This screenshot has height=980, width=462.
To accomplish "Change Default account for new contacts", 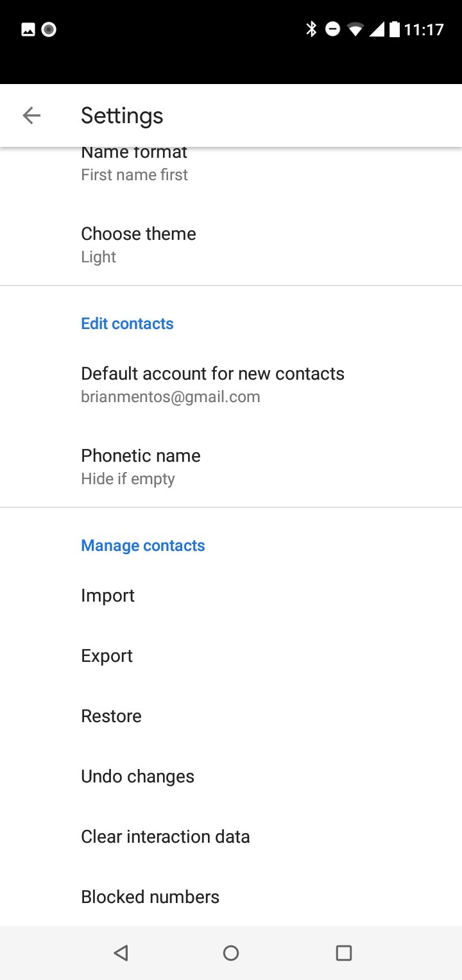I will 212,384.
